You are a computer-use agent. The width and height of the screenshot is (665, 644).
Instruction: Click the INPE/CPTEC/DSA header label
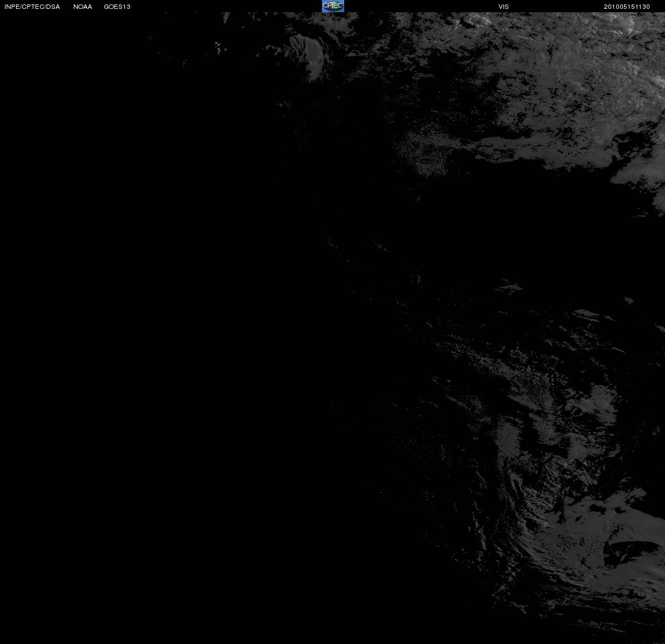coord(32,7)
